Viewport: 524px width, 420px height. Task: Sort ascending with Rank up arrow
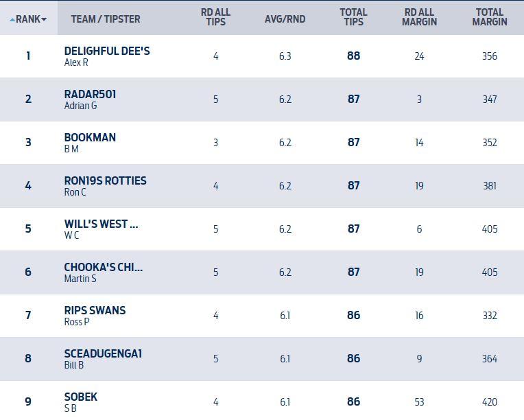pos(12,19)
